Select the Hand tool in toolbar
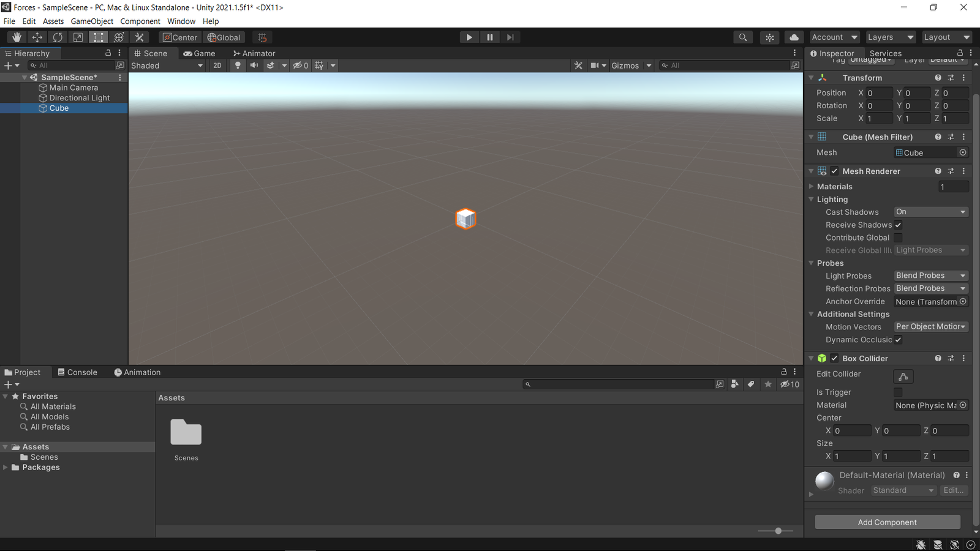Screen dimensions: 980x551 tap(17, 37)
